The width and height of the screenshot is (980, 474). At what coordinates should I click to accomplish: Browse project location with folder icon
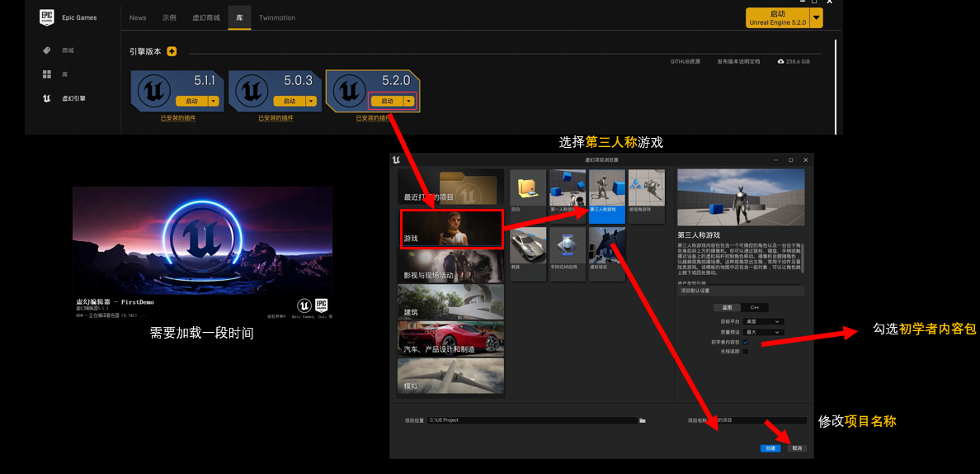pos(643,420)
